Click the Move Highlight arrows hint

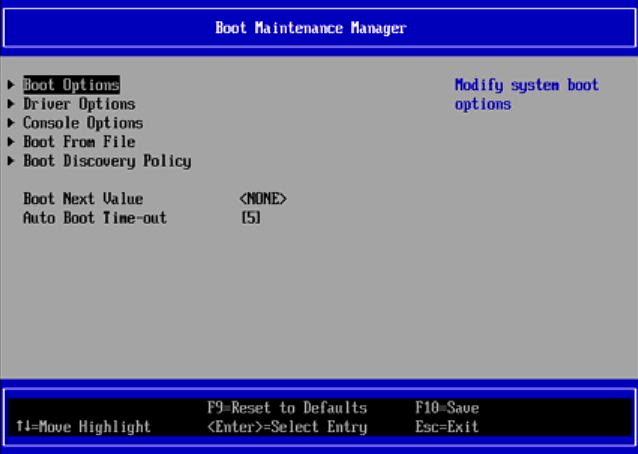(x=83, y=427)
